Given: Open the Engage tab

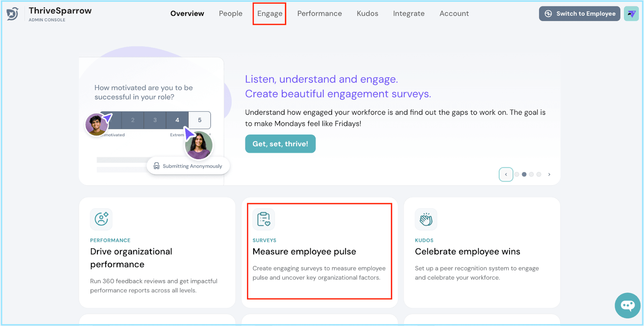Looking at the screenshot, I should point(270,14).
